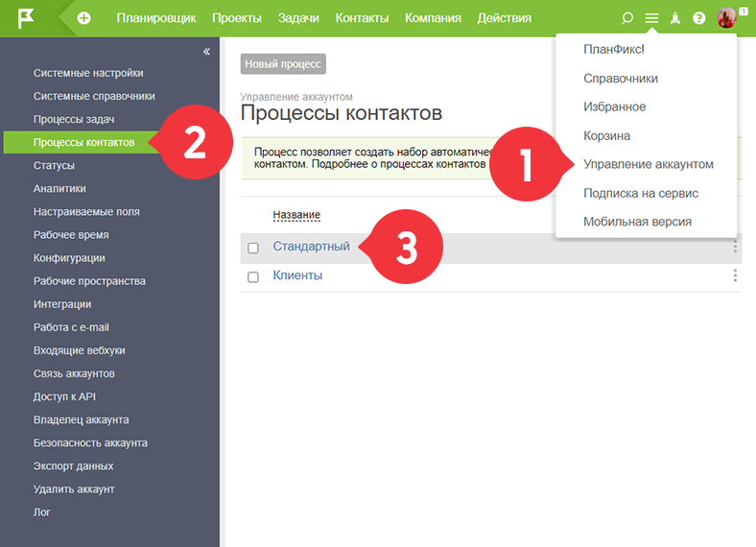Click the Управление аккаунтом breadcrumb
756x547 pixels.
tap(296, 97)
